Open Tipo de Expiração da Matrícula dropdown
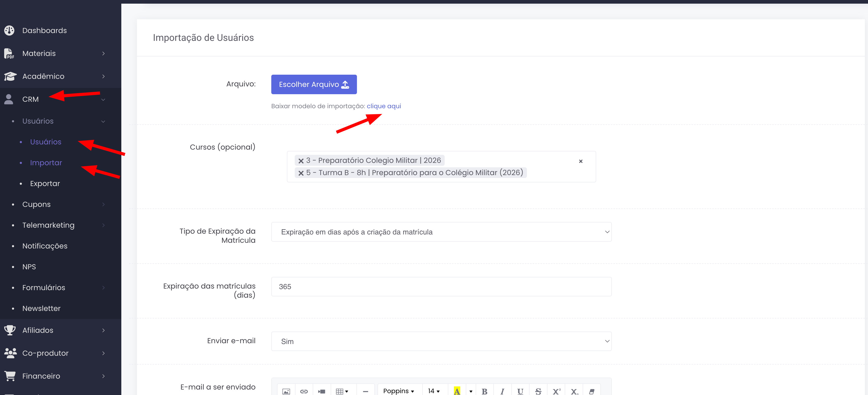 click(x=441, y=232)
